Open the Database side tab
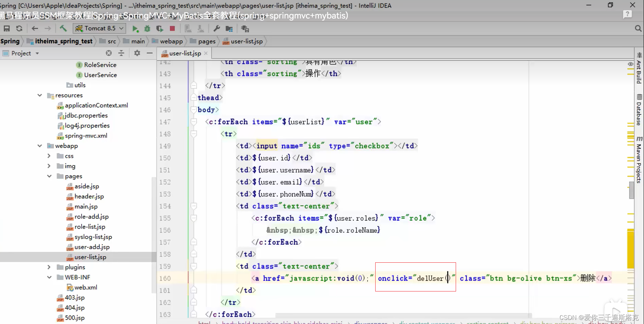This screenshot has width=644, height=324. tap(639, 110)
